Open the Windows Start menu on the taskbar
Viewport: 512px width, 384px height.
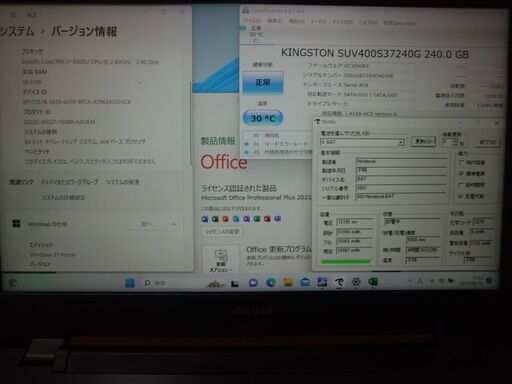pyautogui.click(x=130, y=283)
